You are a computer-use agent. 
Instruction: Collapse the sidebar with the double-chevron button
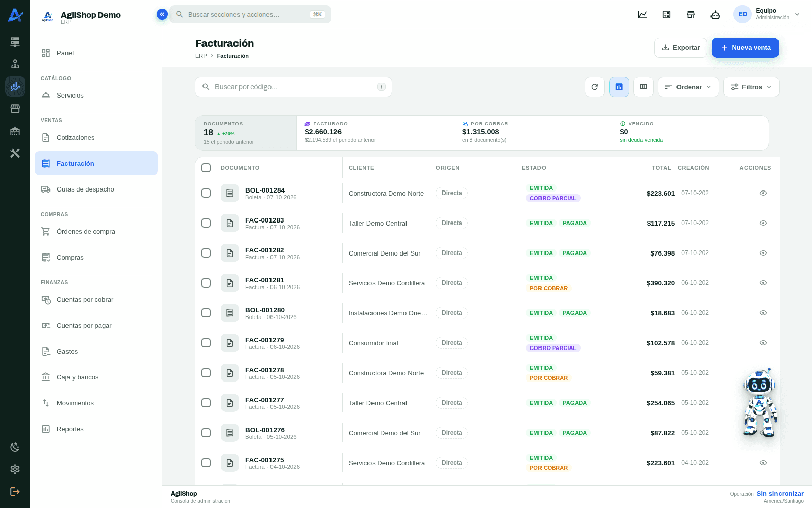(x=162, y=14)
